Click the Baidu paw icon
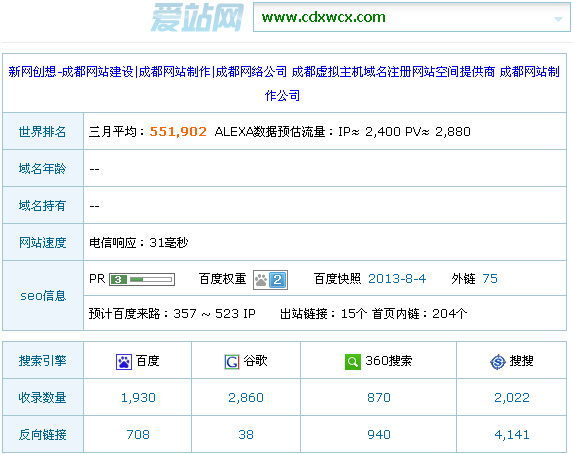The width and height of the screenshot is (573, 454). click(x=124, y=362)
